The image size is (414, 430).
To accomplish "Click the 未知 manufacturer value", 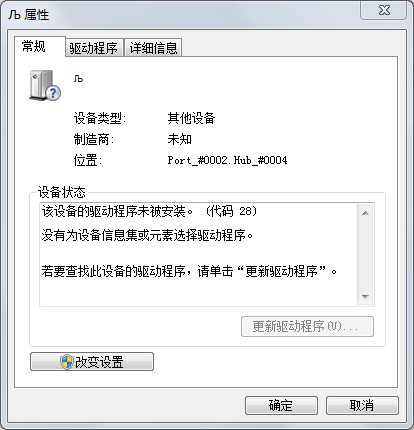I will [x=179, y=139].
